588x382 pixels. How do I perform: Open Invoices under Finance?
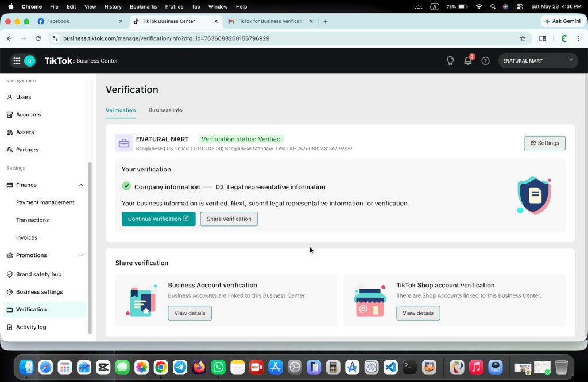(x=26, y=238)
